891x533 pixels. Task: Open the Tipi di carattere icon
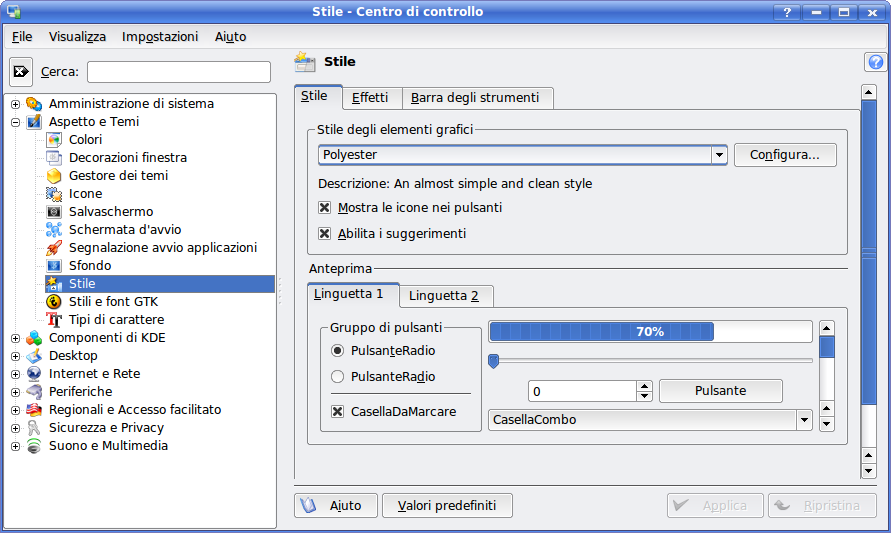(54, 320)
